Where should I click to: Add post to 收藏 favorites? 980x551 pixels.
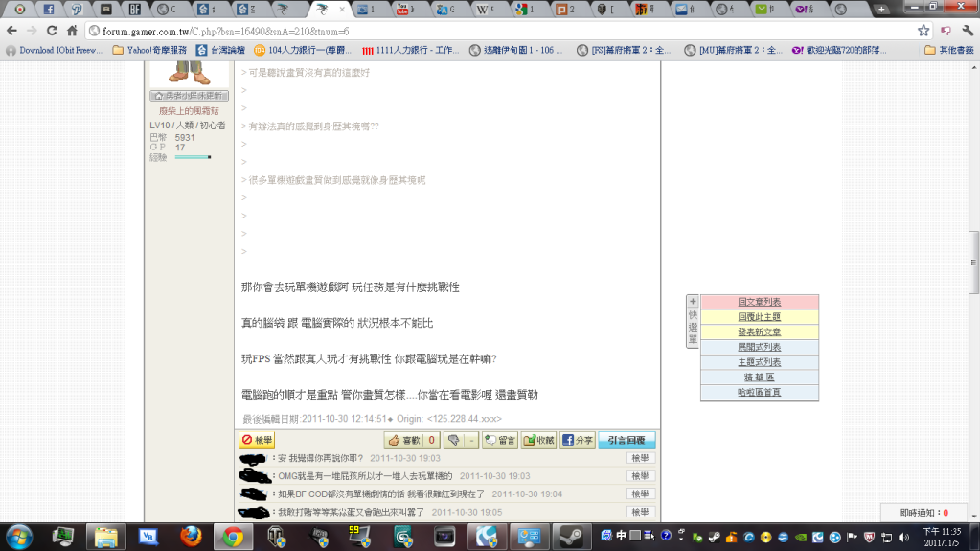[x=539, y=441]
